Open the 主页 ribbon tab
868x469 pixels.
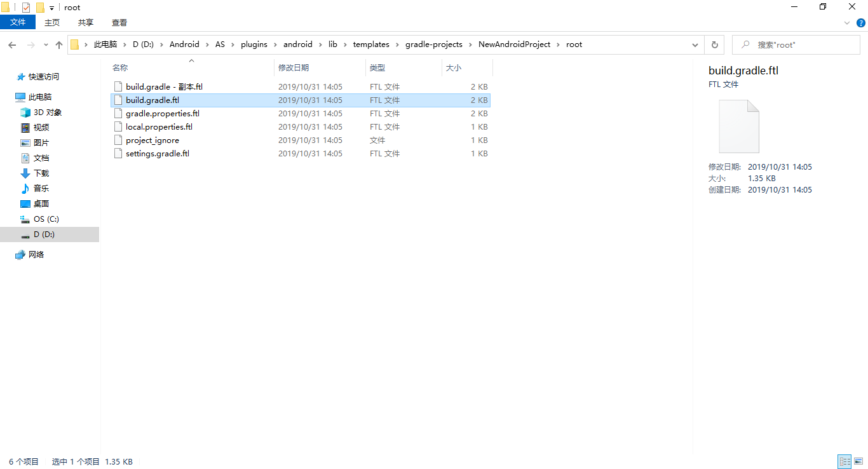point(52,22)
